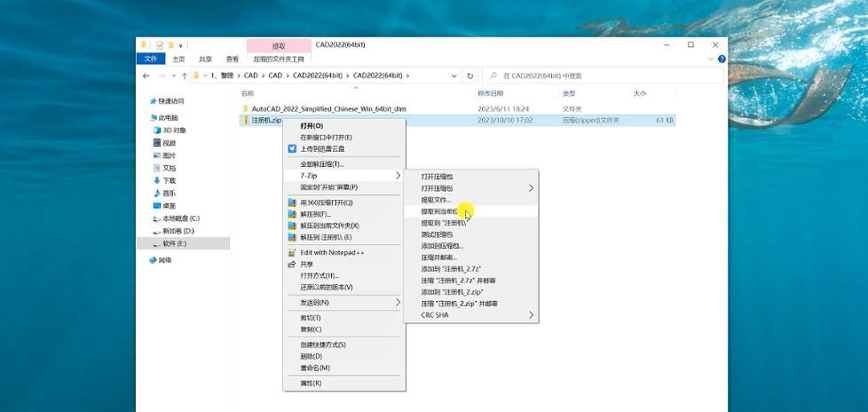Click the 360 icon beside 解压到 注册机\ (E)
Screen dimensions: 868x412
(292, 237)
